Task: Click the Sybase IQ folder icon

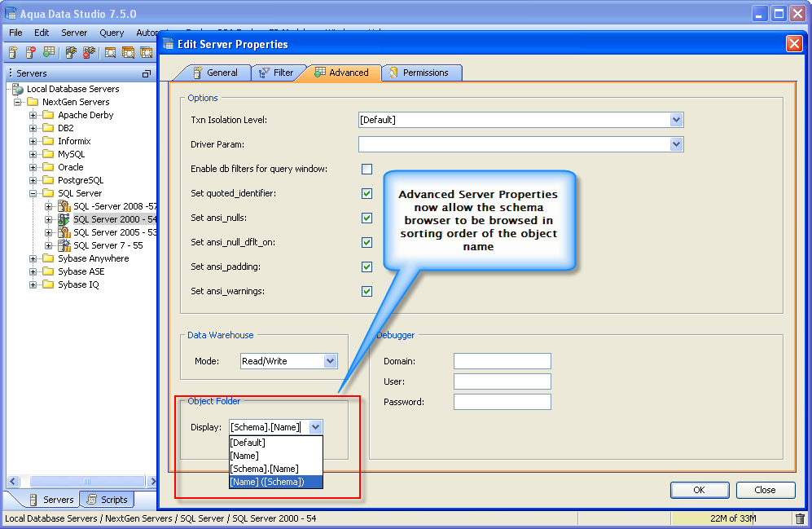Action: [x=48, y=284]
